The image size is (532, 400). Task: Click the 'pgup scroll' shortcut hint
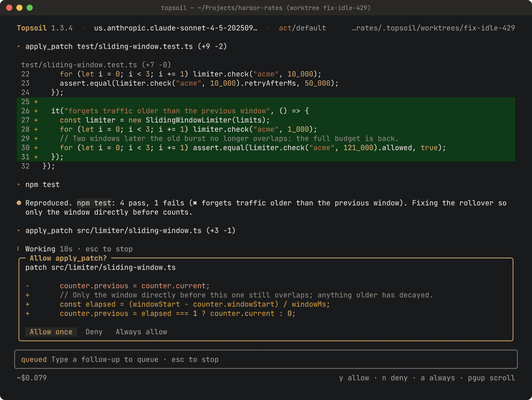coord(491,378)
